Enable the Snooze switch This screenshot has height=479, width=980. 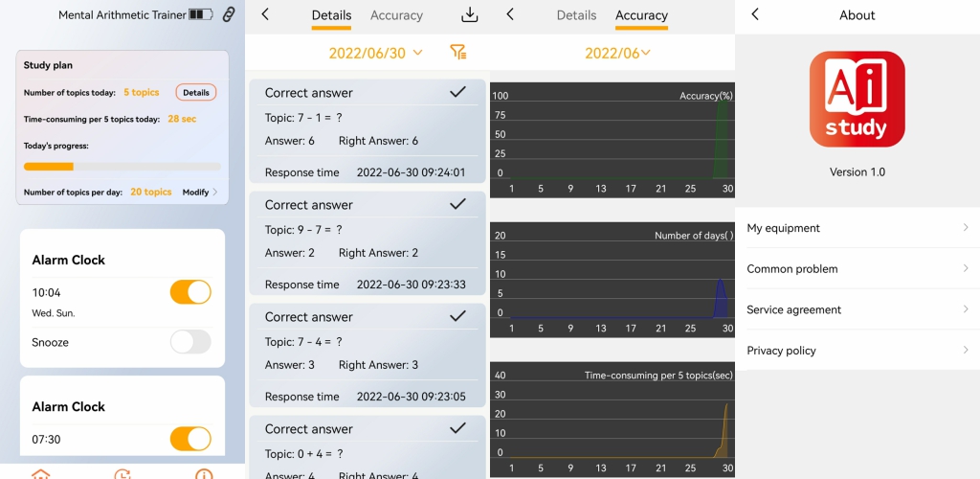[190, 342]
